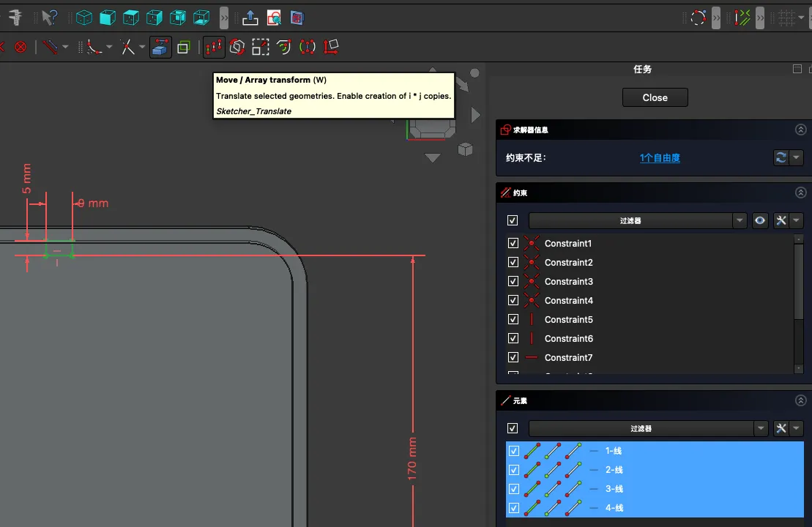This screenshot has width=812, height=527.
Task: Click the scale transform tool icon
Action: (x=261, y=48)
